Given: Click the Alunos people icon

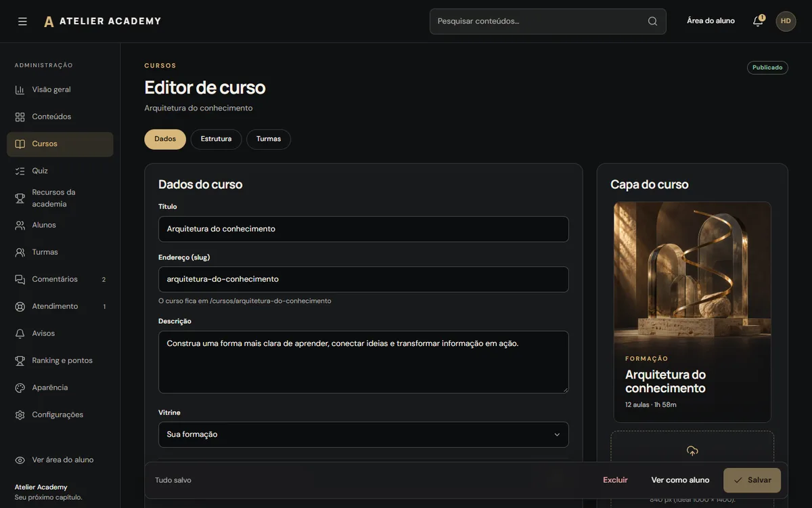Looking at the screenshot, I should [x=20, y=225].
